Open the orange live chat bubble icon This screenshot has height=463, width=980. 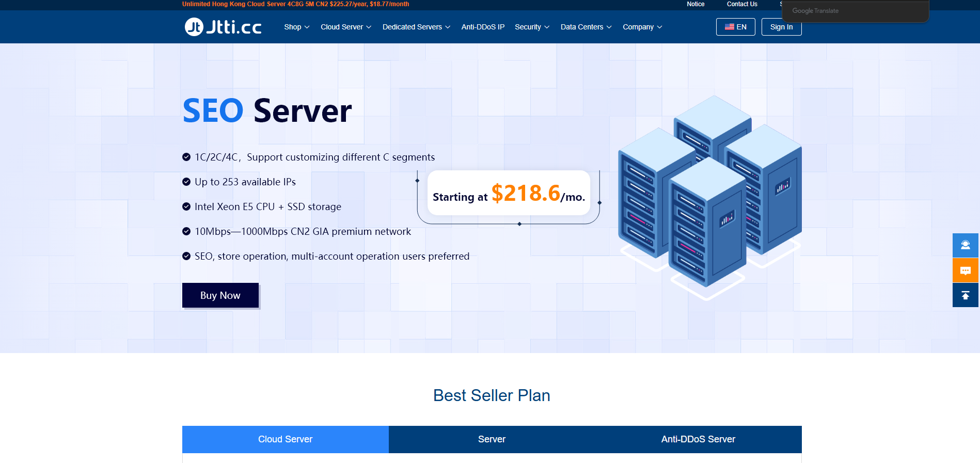pyautogui.click(x=965, y=270)
